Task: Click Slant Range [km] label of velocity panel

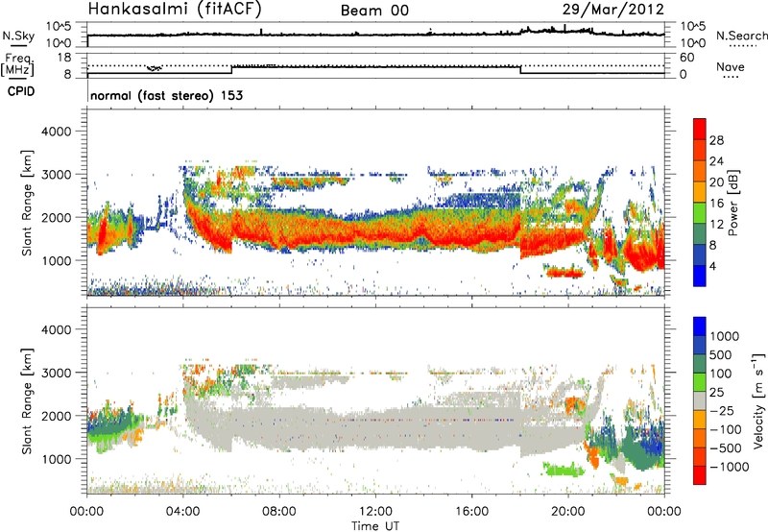Action: [x=27, y=401]
